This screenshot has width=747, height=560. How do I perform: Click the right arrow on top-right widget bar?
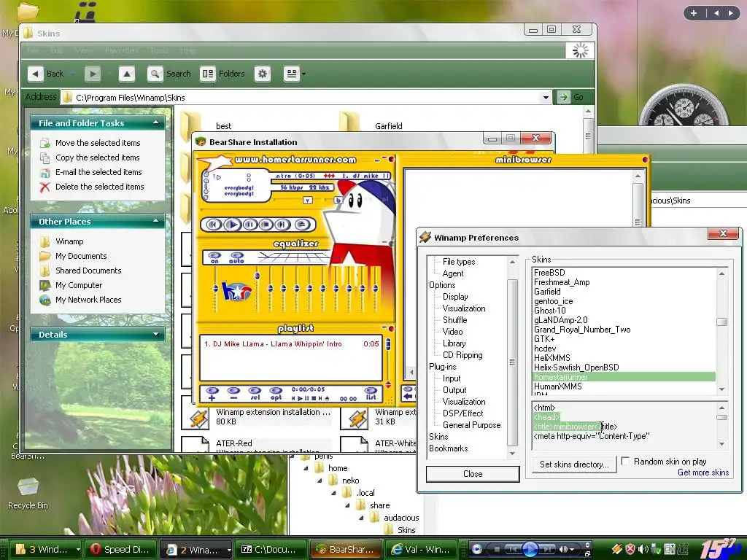tap(730, 13)
